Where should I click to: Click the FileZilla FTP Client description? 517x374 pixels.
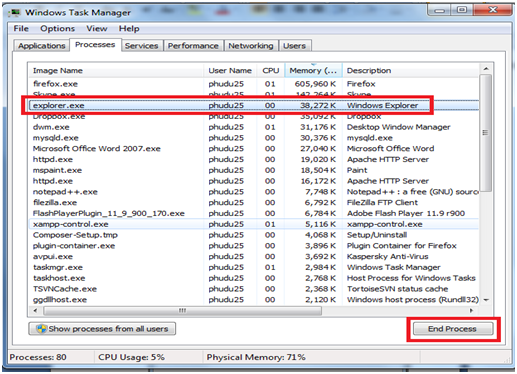tap(382, 203)
